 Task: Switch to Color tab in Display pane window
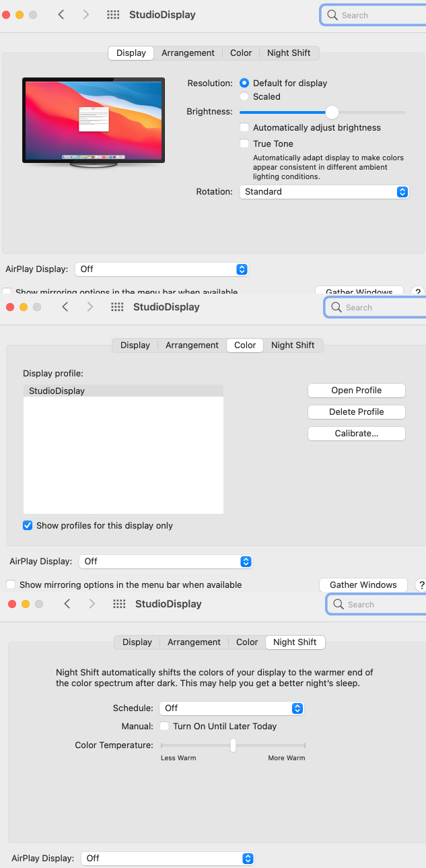241,53
